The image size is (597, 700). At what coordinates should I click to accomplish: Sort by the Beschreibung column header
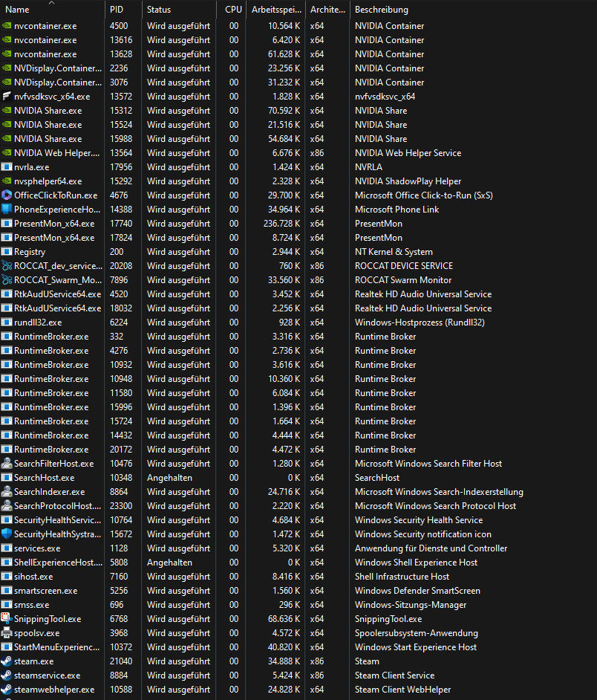pyautogui.click(x=474, y=10)
